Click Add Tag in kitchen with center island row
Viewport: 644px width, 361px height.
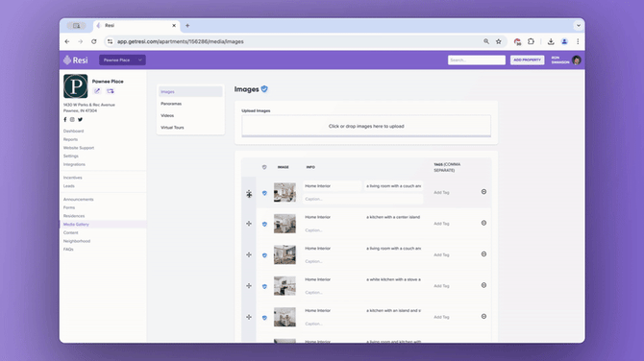441,224
